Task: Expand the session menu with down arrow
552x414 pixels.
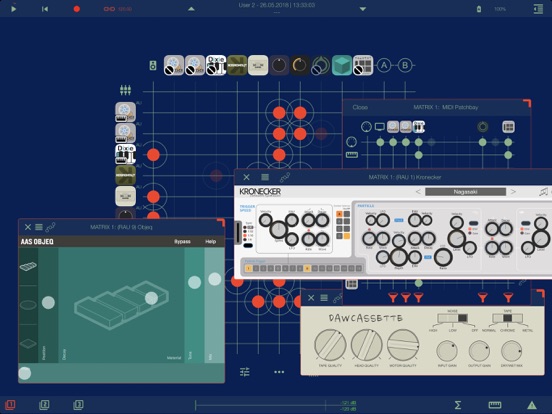Action: 363,9
